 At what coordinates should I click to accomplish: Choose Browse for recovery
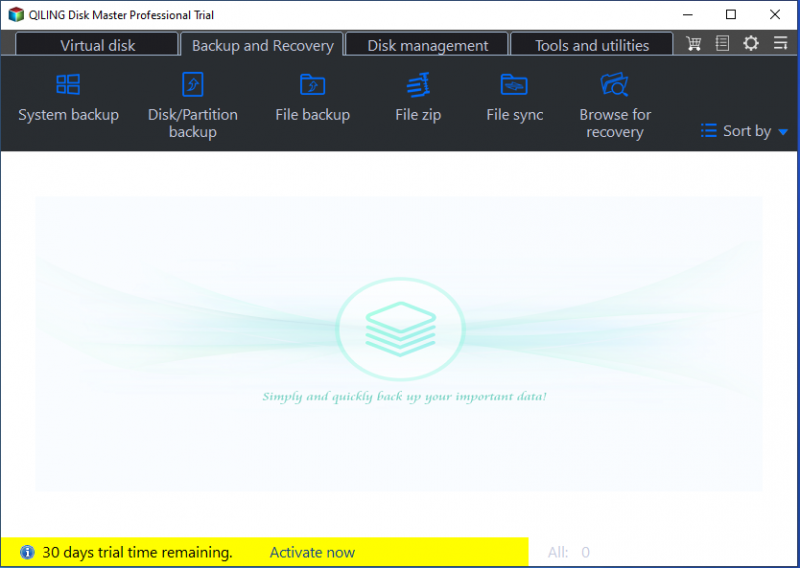(615, 106)
